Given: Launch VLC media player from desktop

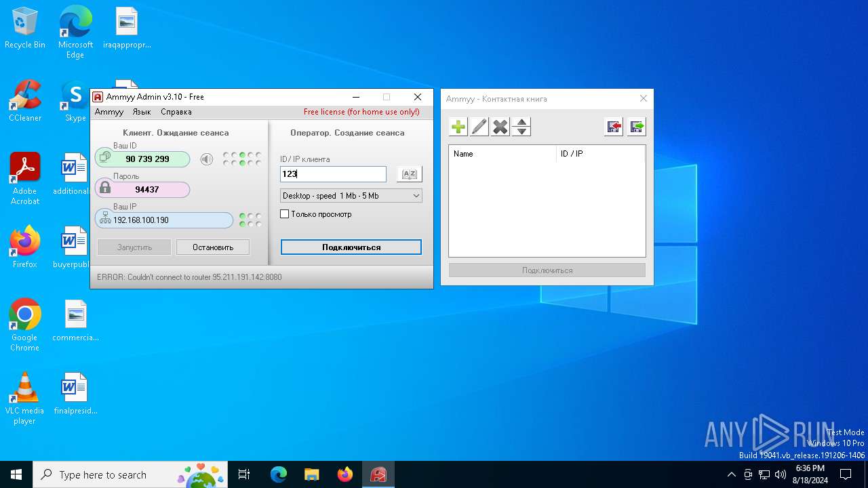Looking at the screenshot, I should 25,399.
